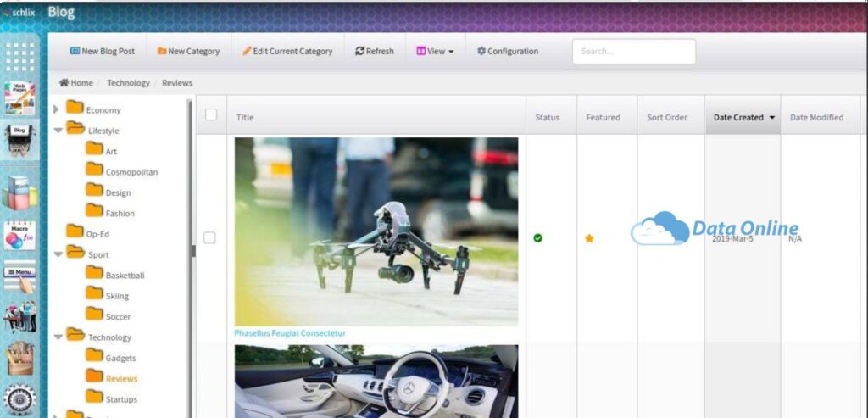Click the Soccer folder icon

95,314
